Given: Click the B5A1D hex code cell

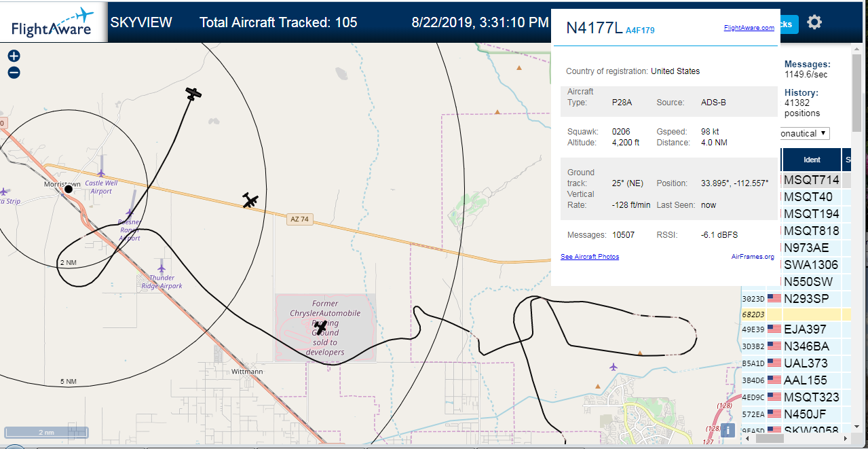Looking at the screenshot, I should (x=753, y=363).
